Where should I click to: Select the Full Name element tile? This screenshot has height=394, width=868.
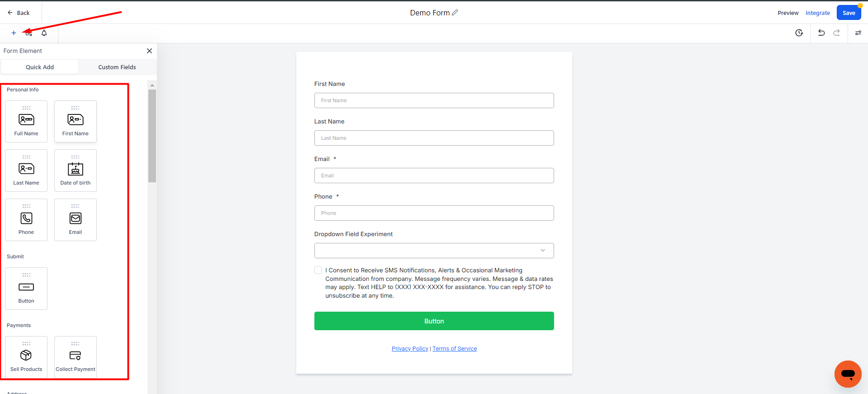point(26,121)
